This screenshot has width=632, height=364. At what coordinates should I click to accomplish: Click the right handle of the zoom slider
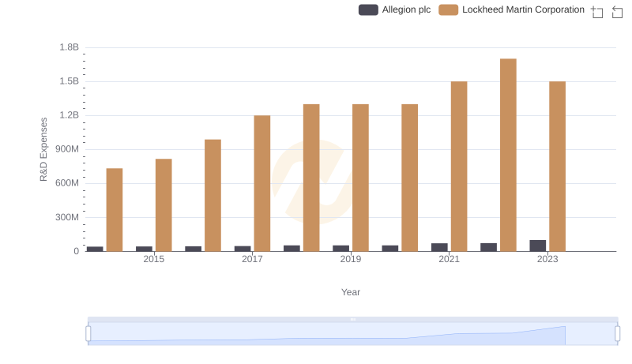click(x=617, y=334)
